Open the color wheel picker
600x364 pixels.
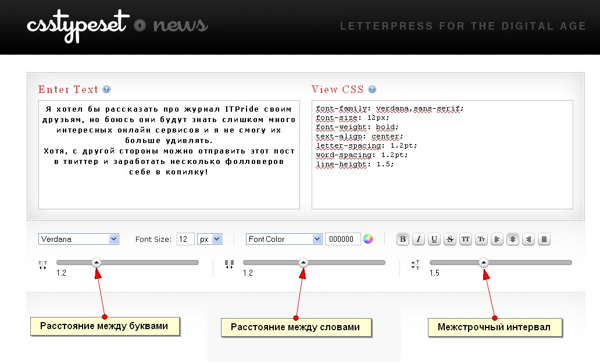coord(367,239)
